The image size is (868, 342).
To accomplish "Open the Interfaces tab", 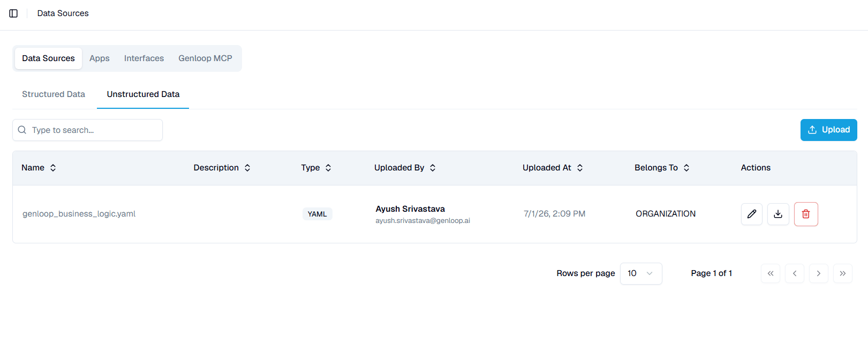I will (144, 58).
